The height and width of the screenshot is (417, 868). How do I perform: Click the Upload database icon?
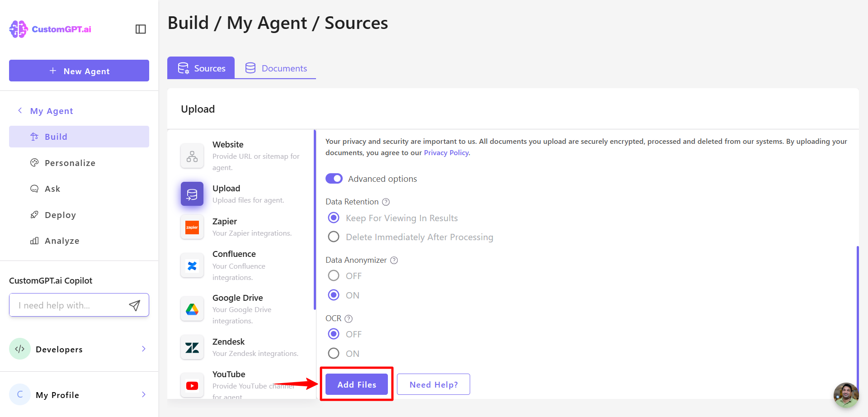pos(192,194)
